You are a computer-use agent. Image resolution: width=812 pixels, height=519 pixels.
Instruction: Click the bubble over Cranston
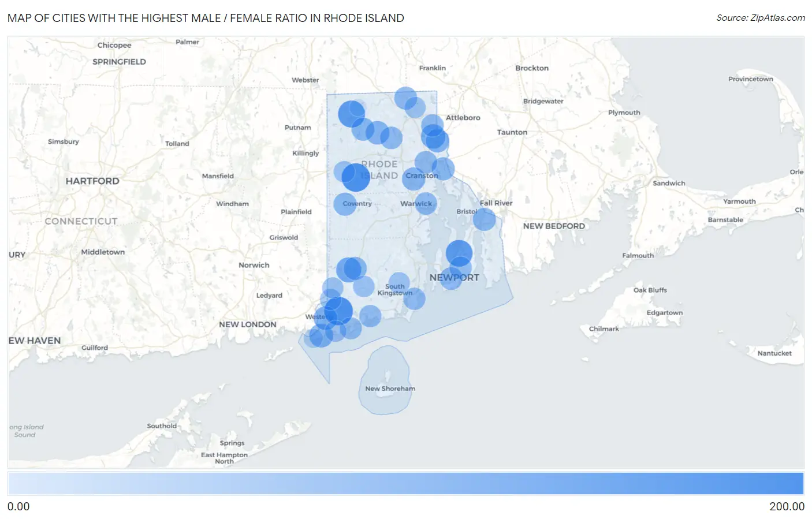click(414, 178)
